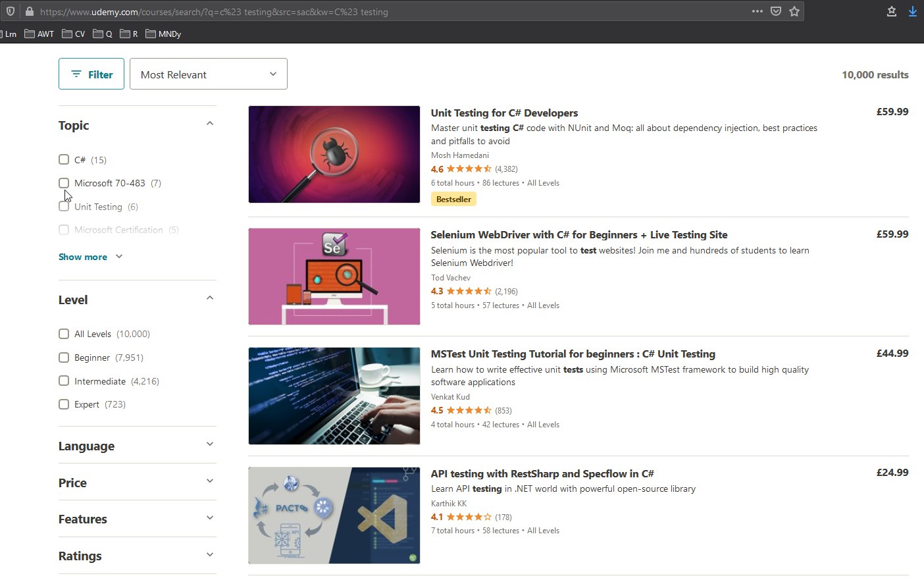Click the 10,000 results text
The width and height of the screenshot is (924, 582).
(875, 74)
